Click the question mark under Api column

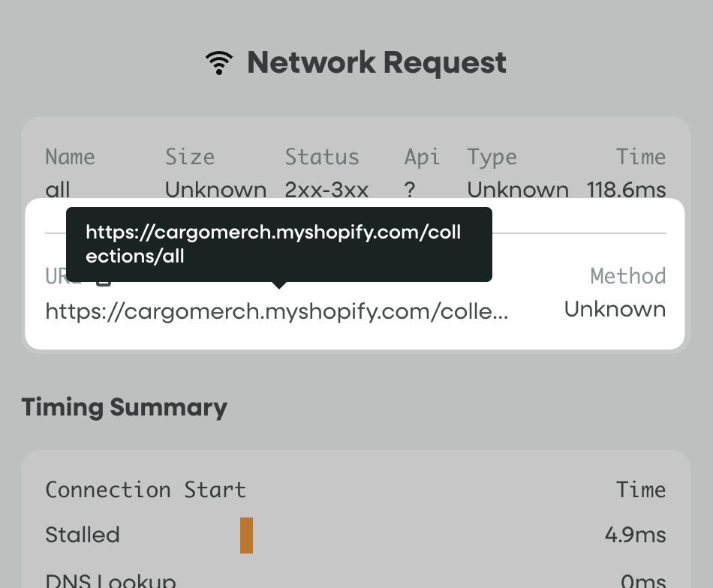point(409,190)
